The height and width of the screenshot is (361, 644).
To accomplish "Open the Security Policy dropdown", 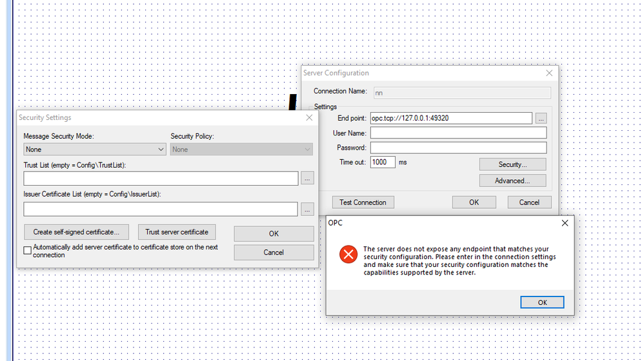I will coord(241,150).
